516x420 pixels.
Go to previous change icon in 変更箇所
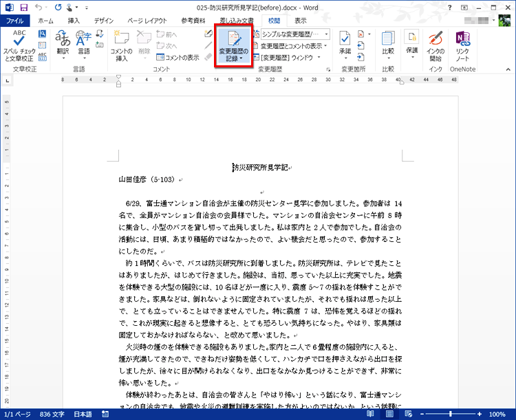[361, 45]
